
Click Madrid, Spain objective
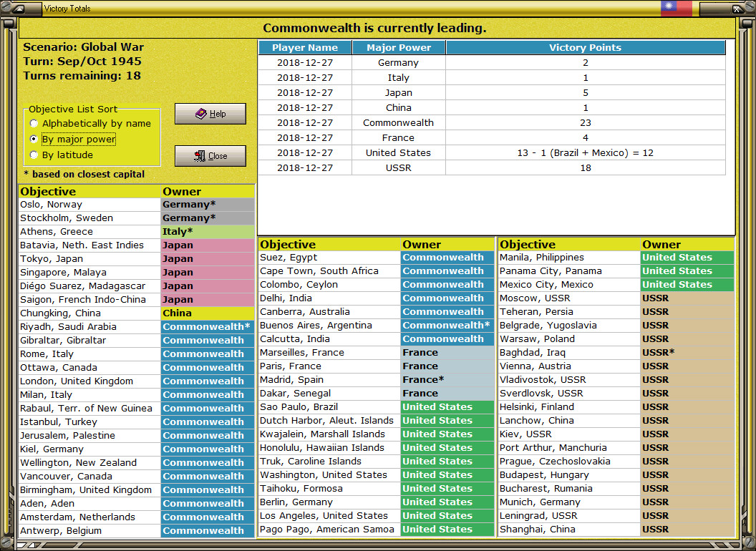(329, 379)
